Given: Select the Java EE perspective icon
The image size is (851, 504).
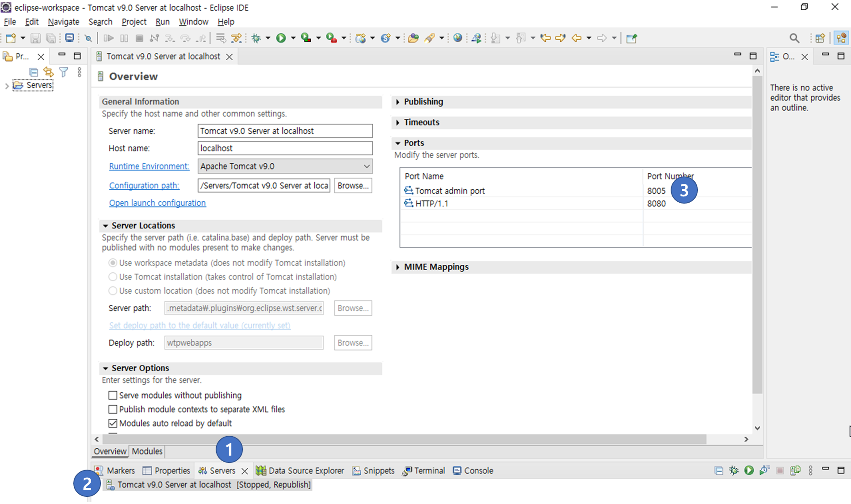Looking at the screenshot, I should 841,38.
